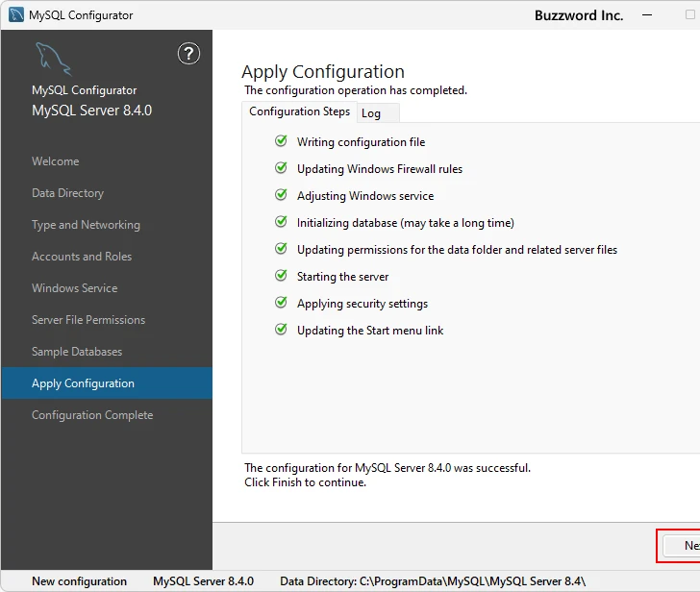Click green check beside Updating the Start menu link
This screenshot has height=592, width=700.
point(281,330)
